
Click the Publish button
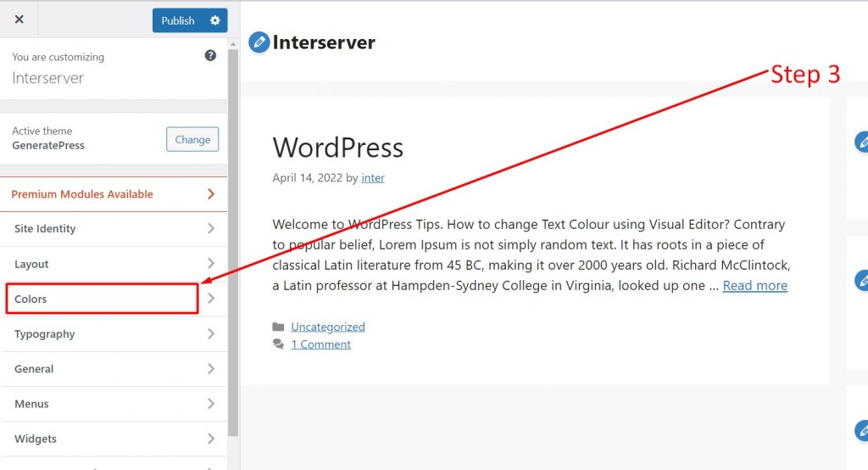point(178,20)
